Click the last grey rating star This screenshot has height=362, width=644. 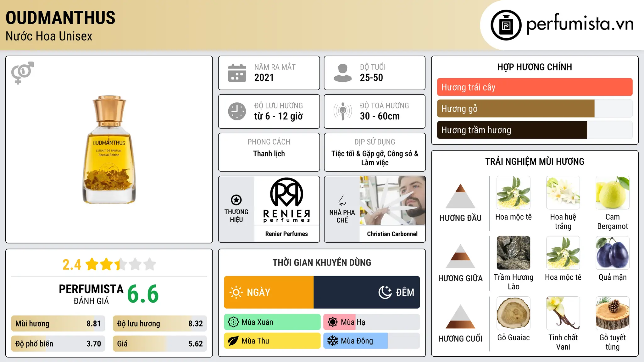click(150, 264)
